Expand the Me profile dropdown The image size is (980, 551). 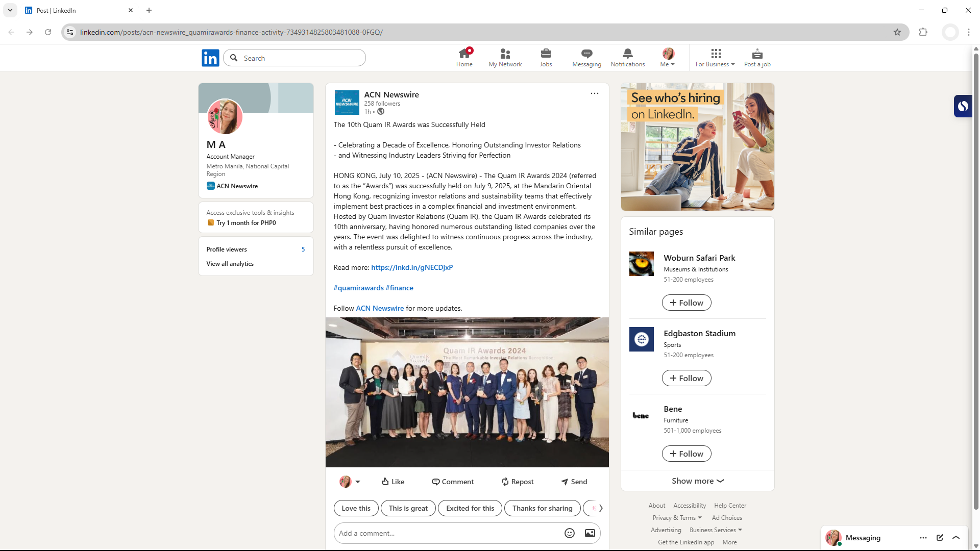[x=668, y=58]
